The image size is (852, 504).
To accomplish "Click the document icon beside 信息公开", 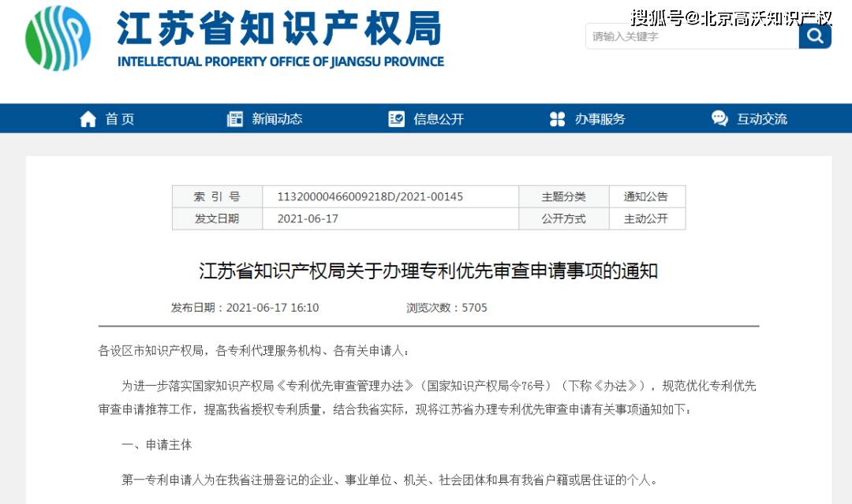I will pyautogui.click(x=397, y=119).
